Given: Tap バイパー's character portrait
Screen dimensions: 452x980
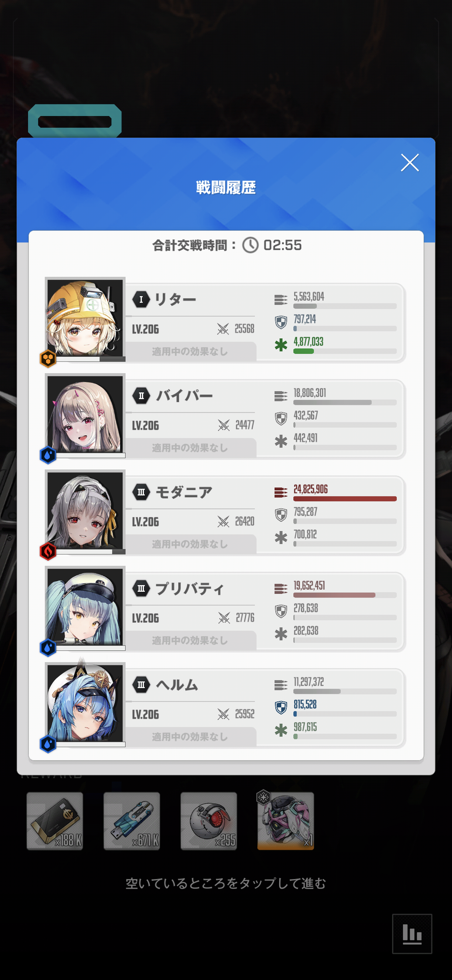Looking at the screenshot, I should 85,415.
